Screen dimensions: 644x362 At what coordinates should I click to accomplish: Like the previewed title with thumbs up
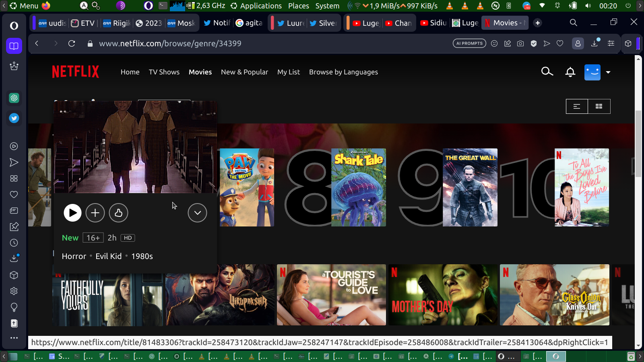pyautogui.click(x=118, y=213)
